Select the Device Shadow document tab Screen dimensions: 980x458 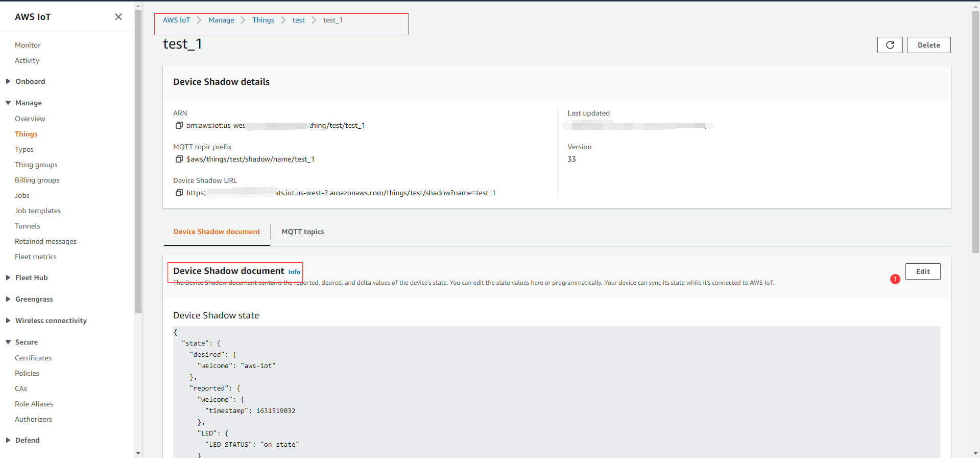[217, 232]
